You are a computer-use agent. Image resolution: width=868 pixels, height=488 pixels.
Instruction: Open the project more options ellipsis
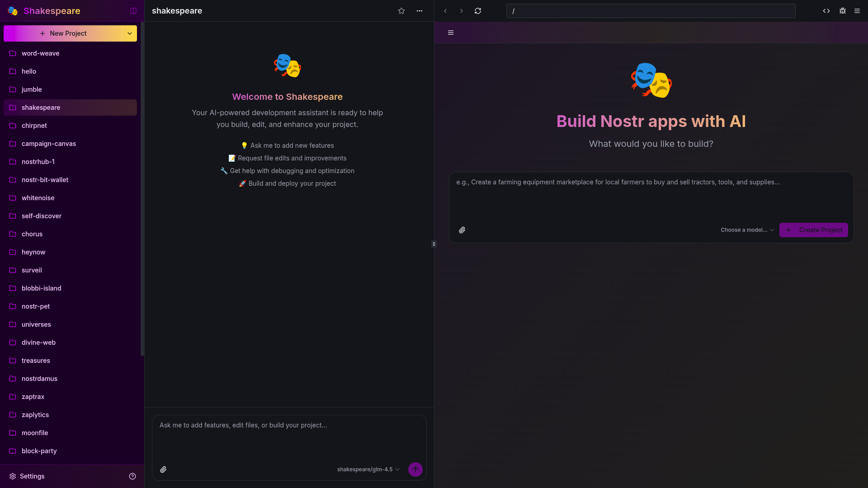pyautogui.click(x=420, y=11)
